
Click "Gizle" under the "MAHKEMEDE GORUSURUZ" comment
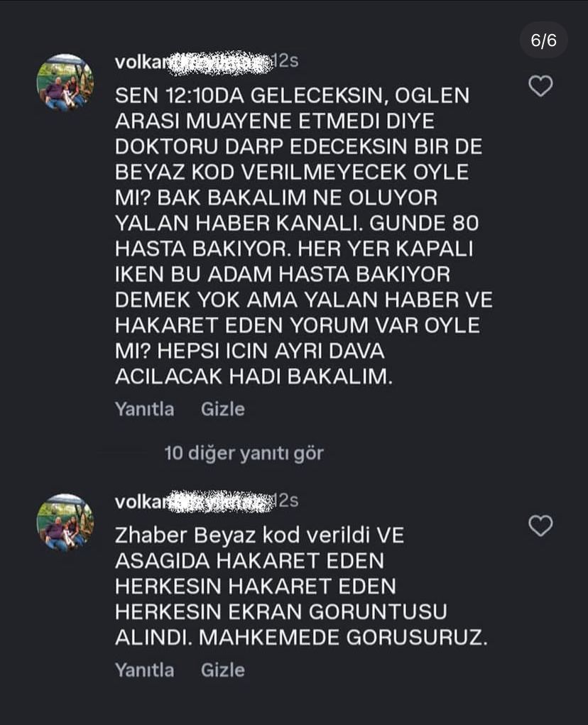(x=223, y=670)
